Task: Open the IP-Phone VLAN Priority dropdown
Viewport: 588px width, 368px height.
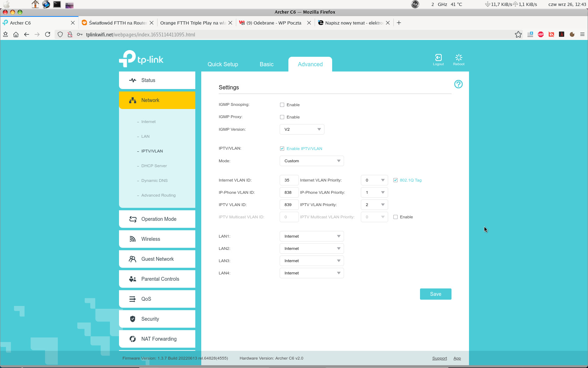Action: click(374, 192)
